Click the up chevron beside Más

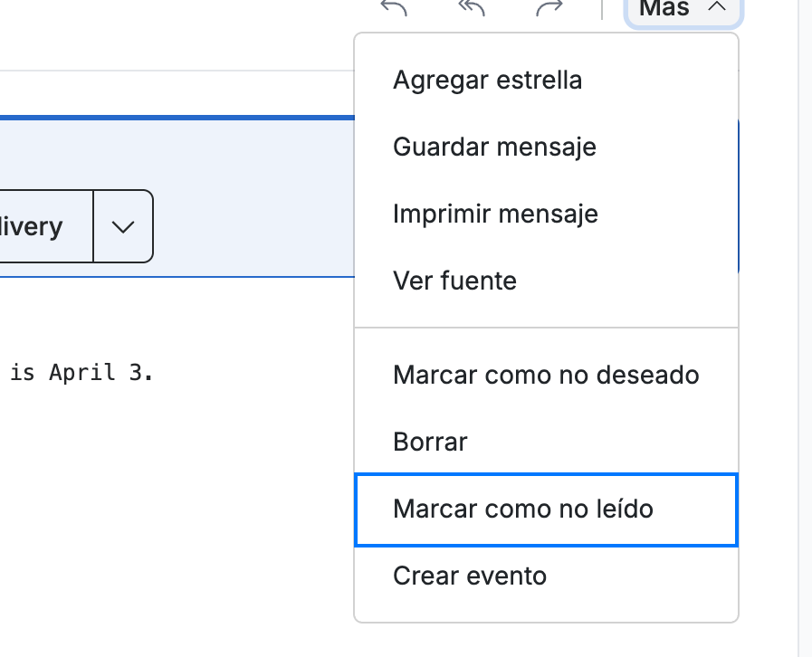point(717,6)
